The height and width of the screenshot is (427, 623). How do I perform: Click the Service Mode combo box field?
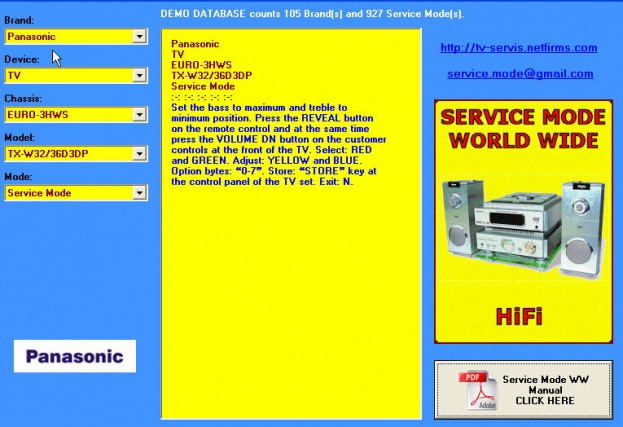point(76,193)
